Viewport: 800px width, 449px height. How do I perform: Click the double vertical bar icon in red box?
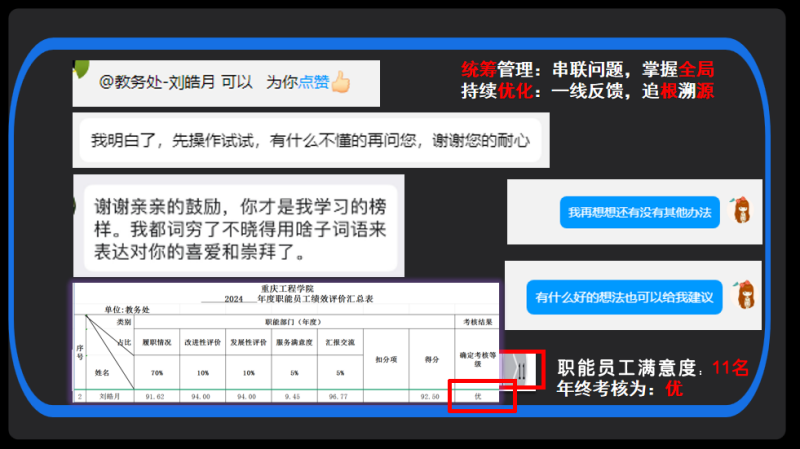point(521,368)
